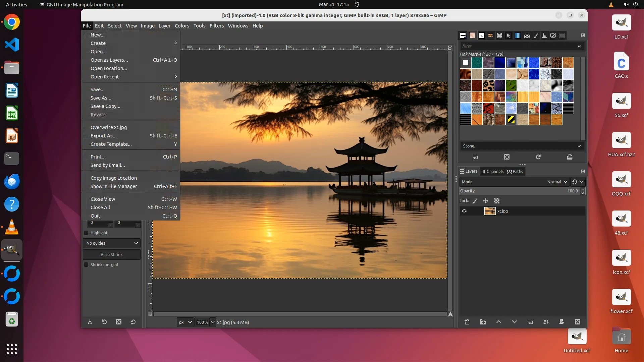
Task: Delete the layer with X icon
Action: [578, 322]
